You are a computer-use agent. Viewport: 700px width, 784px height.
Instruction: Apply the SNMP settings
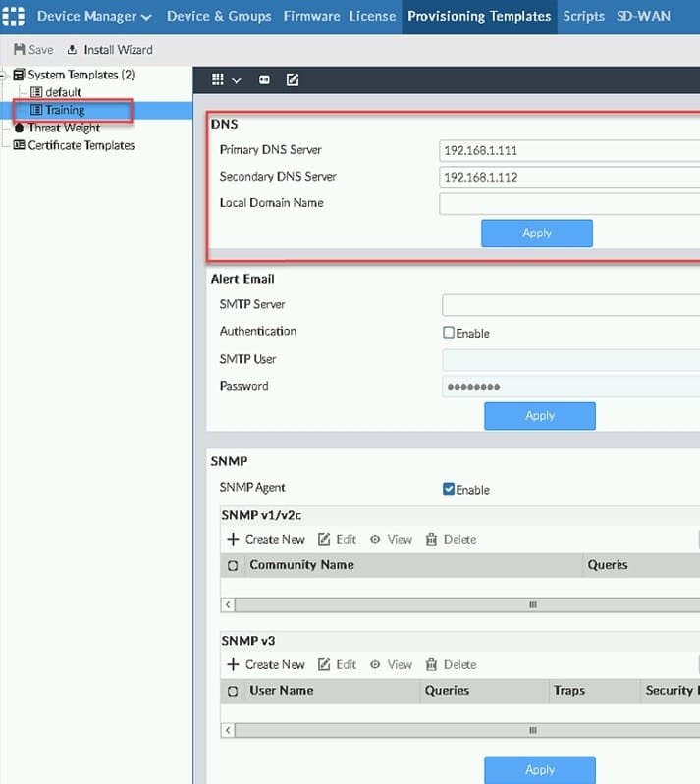pos(540,770)
